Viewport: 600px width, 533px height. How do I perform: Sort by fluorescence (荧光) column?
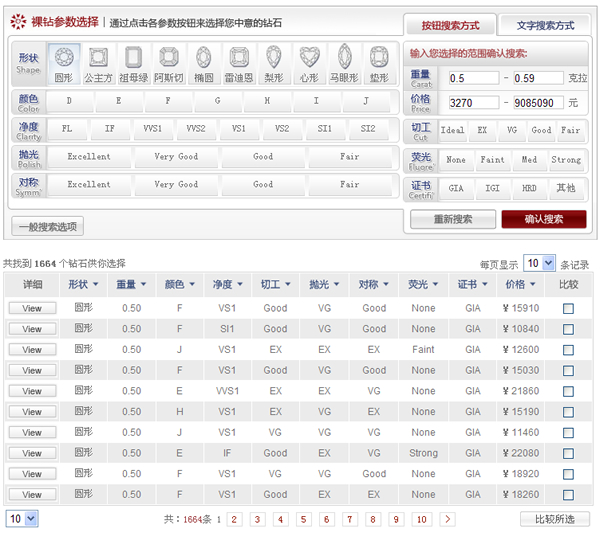pyautogui.click(x=423, y=285)
